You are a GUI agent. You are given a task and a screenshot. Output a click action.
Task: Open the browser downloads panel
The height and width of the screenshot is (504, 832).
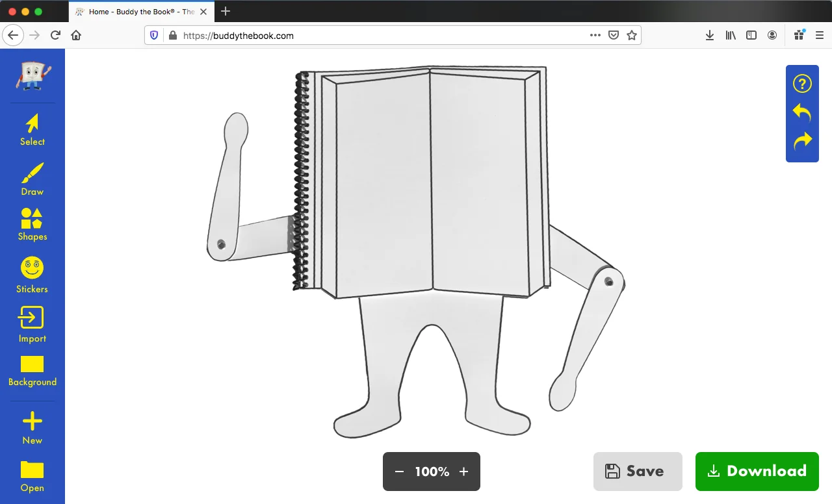710,35
